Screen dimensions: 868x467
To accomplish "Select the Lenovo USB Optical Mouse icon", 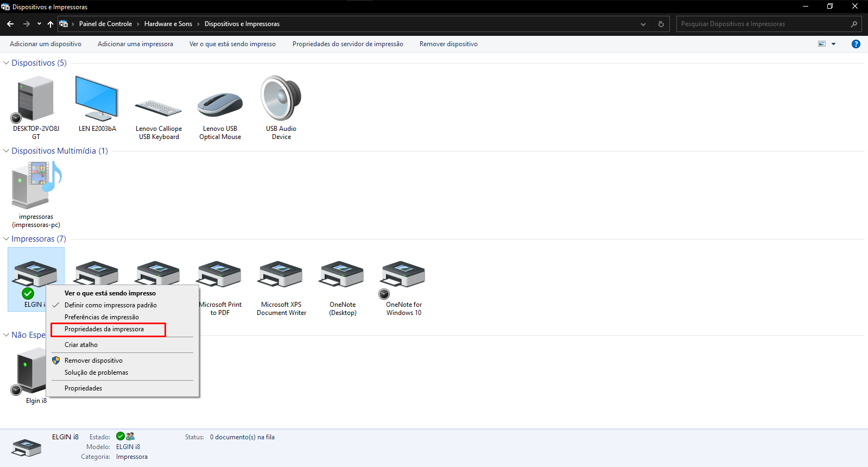I will click(x=220, y=104).
